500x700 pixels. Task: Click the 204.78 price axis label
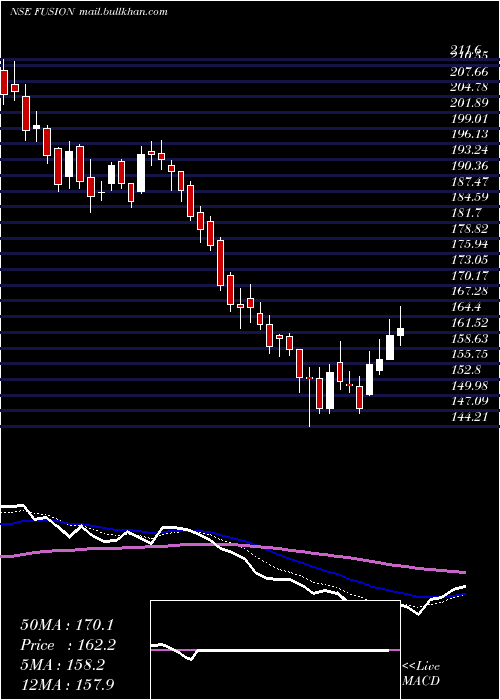click(469, 87)
